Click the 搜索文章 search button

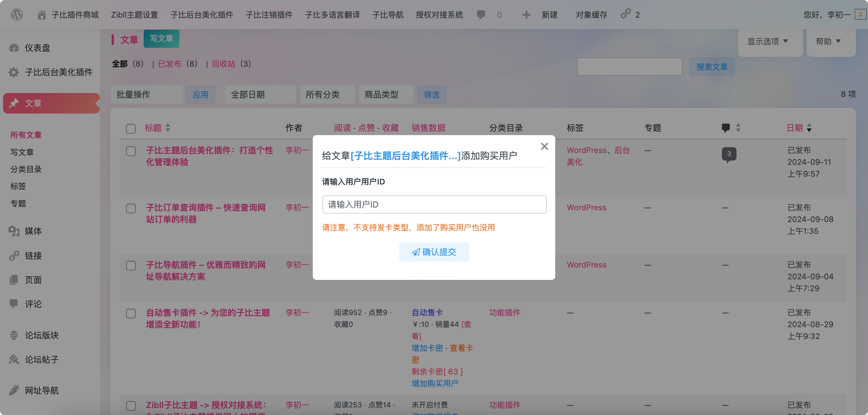712,67
